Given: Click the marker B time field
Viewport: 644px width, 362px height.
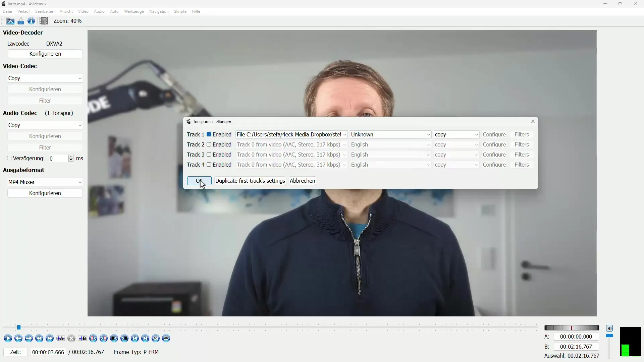Looking at the screenshot, I should pyautogui.click(x=576, y=347).
